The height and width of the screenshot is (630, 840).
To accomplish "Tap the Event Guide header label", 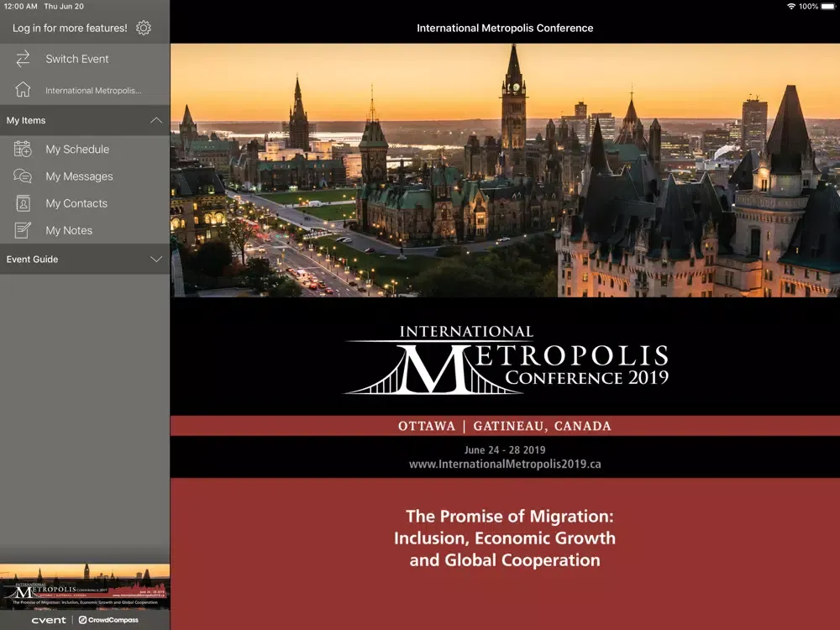I will (32, 260).
